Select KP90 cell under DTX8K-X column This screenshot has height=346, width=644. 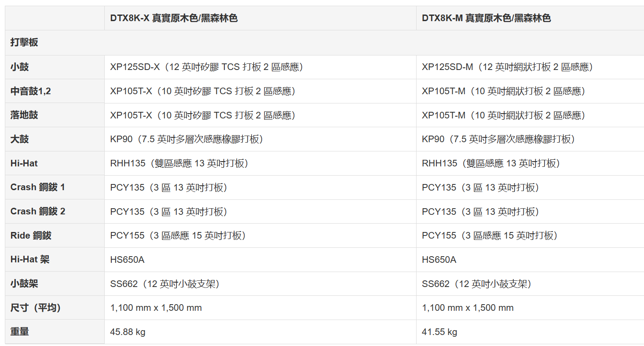(187, 140)
